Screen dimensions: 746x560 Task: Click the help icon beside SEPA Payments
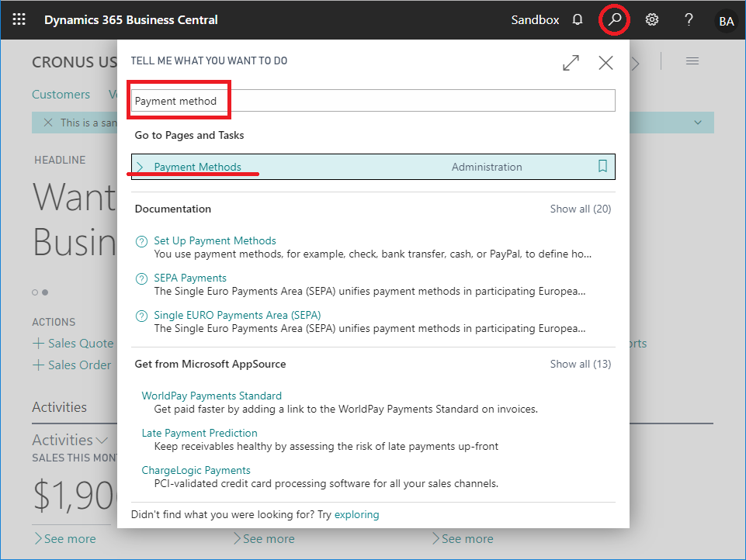click(141, 278)
